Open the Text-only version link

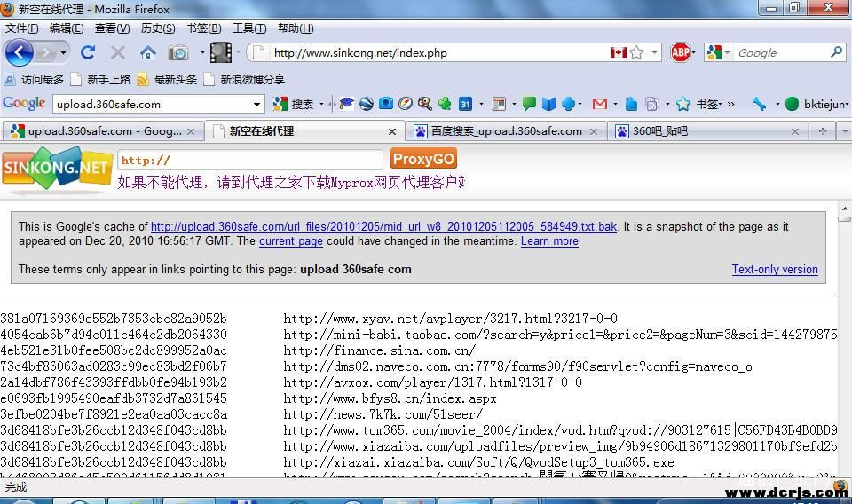774,269
